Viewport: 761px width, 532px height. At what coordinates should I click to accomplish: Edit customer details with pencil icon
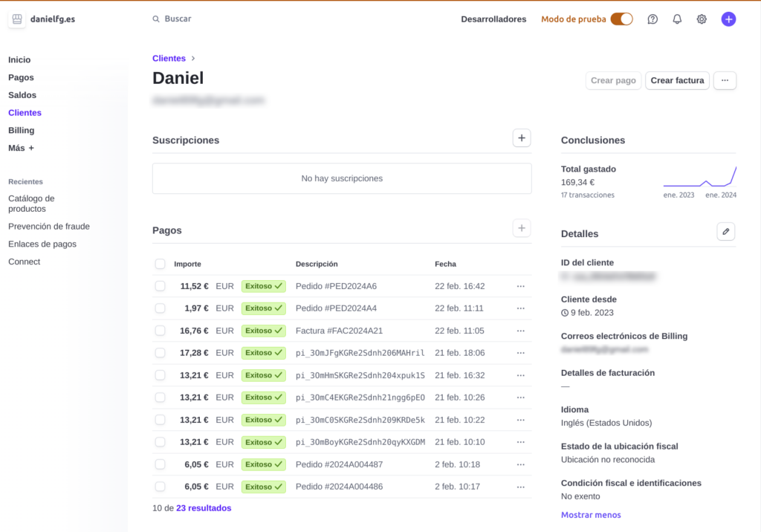pos(726,232)
